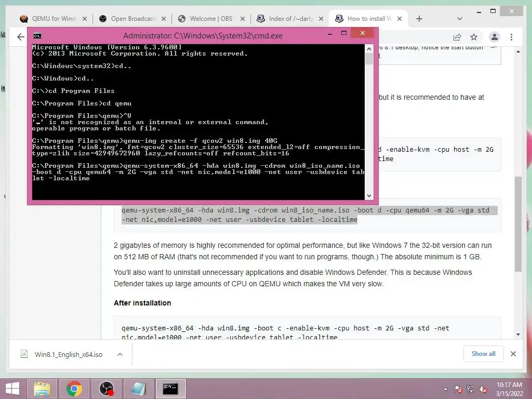This screenshot has width=532, height=399.
Task: Close the QEMU for Windows tab
Action: point(85,19)
